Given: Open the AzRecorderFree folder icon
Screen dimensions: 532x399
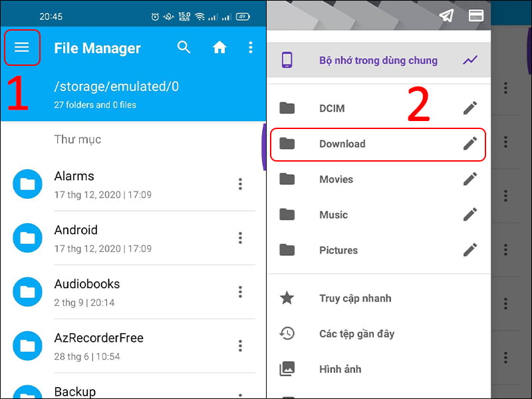Looking at the screenshot, I should click(27, 346).
